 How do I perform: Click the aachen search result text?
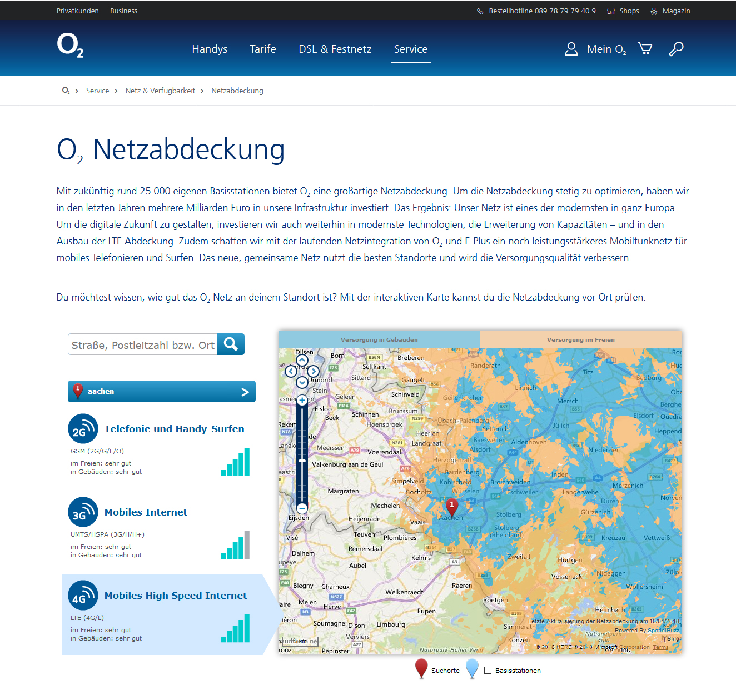pyautogui.click(x=101, y=392)
